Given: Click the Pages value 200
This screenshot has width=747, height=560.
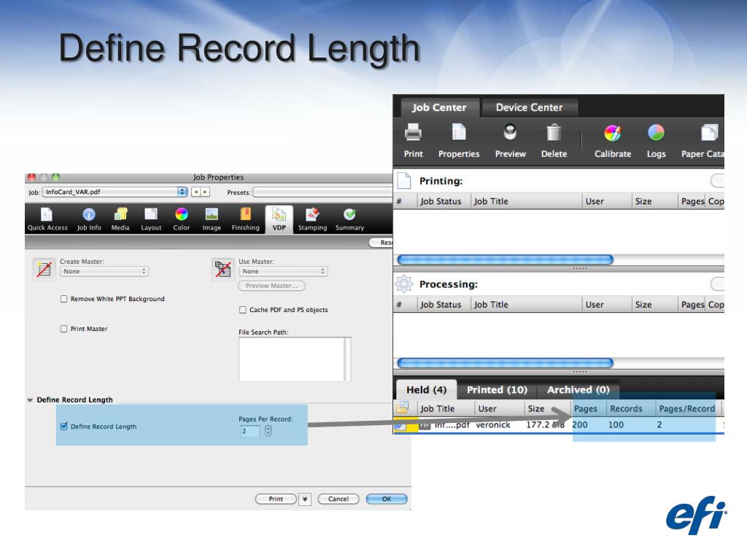Looking at the screenshot, I should [x=580, y=425].
